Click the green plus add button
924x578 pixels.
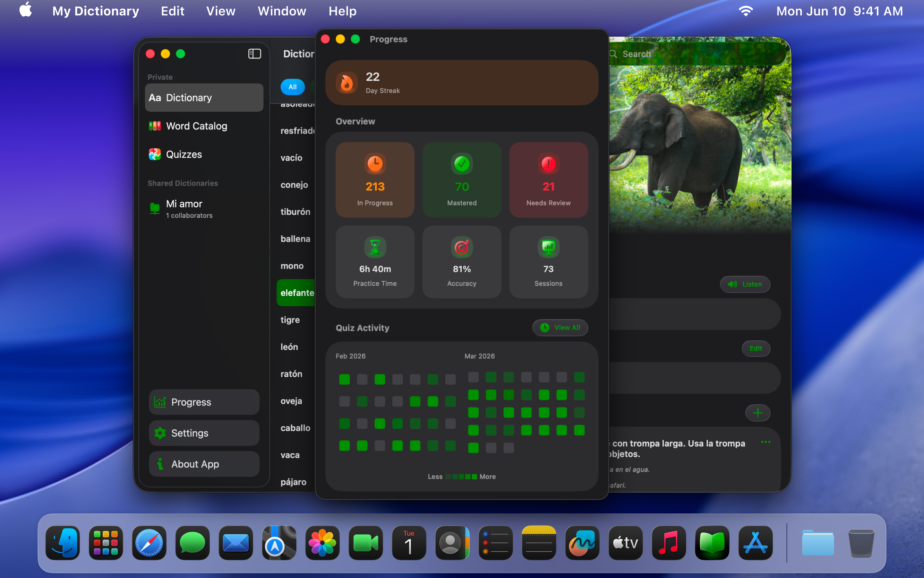757,413
